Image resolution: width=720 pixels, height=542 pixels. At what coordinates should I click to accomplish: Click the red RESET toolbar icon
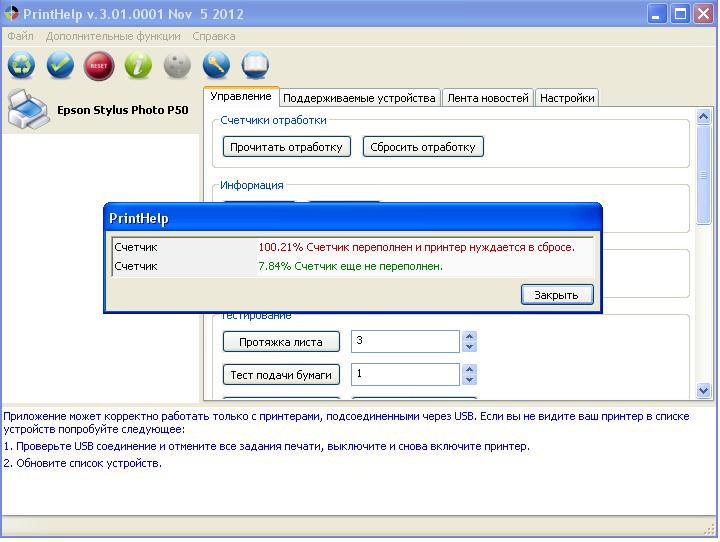point(99,66)
